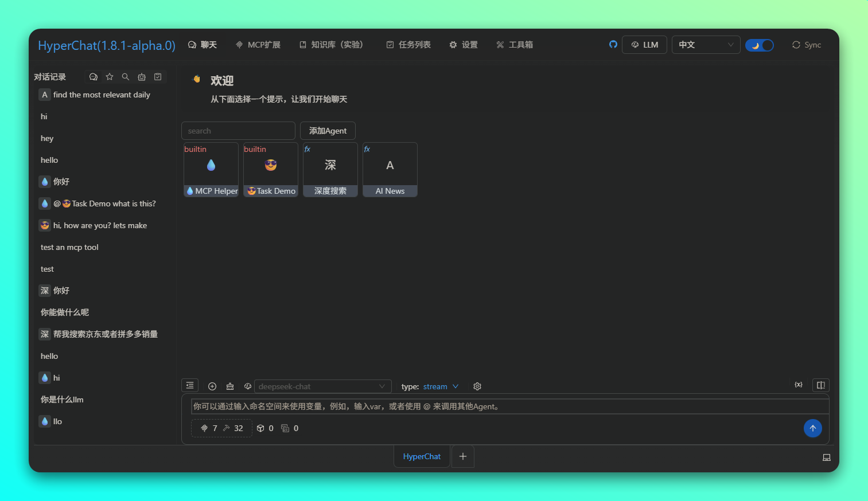Click the clipboard task filter icon
The width and height of the screenshot is (868, 501).
coord(158,77)
